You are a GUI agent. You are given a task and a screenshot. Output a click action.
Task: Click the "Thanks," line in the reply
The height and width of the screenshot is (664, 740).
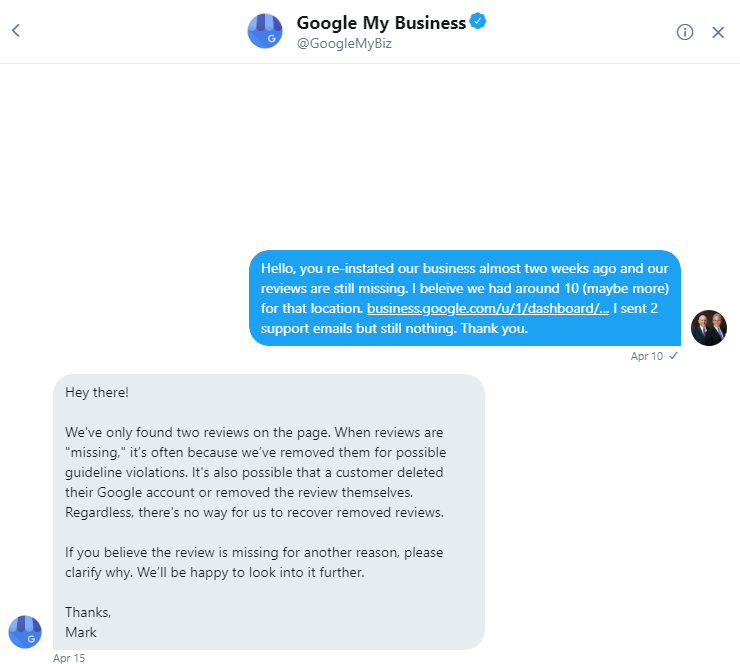(x=88, y=612)
